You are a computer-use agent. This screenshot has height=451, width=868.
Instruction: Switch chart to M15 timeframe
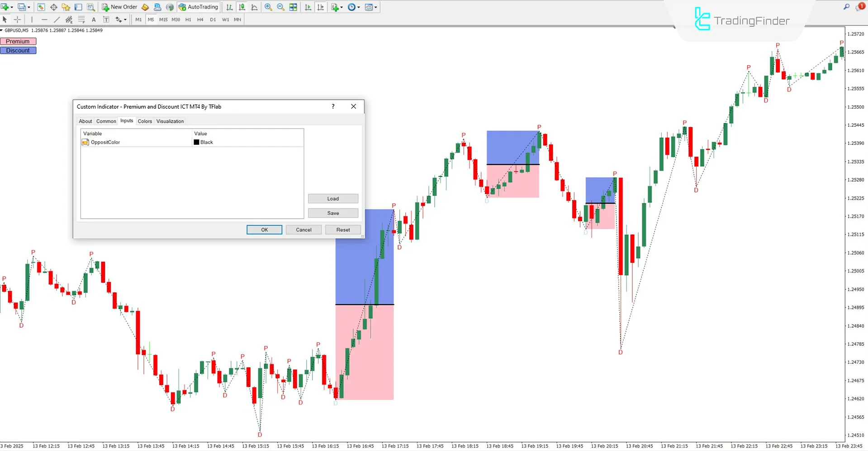[163, 19]
